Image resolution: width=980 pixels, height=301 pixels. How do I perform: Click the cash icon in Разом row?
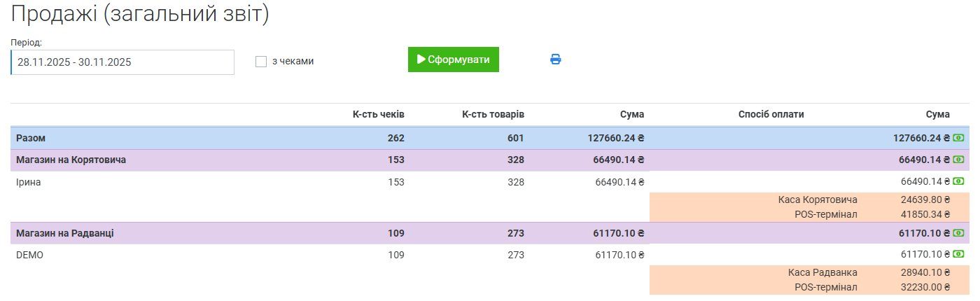coord(958,138)
